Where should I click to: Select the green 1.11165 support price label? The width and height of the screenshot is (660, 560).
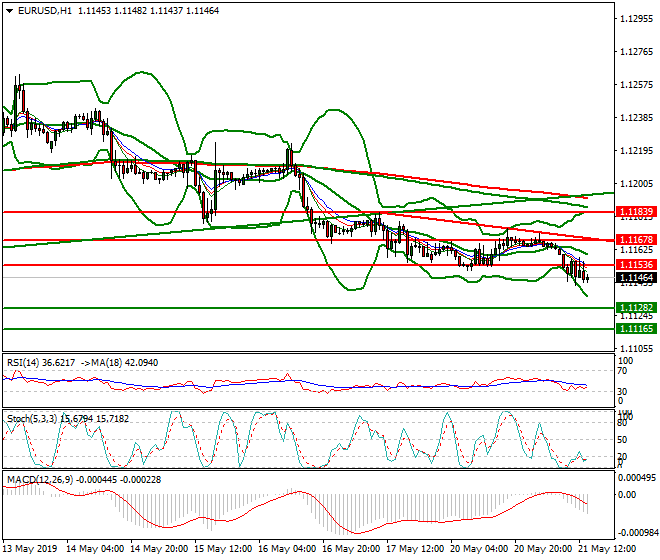tap(636, 328)
